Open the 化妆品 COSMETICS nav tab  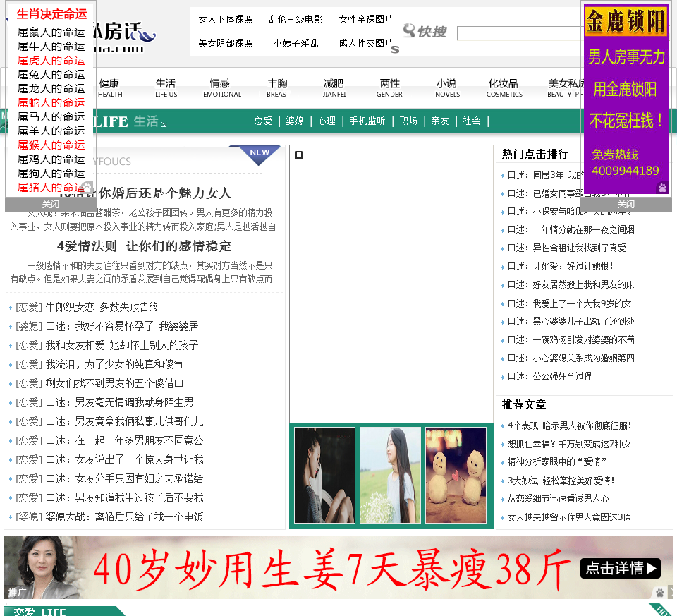click(504, 87)
